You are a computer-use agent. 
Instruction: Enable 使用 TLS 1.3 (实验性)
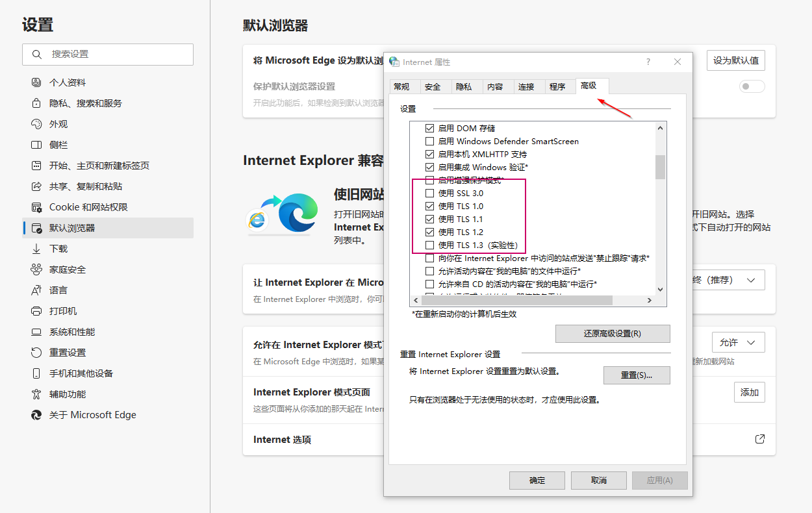coord(430,245)
